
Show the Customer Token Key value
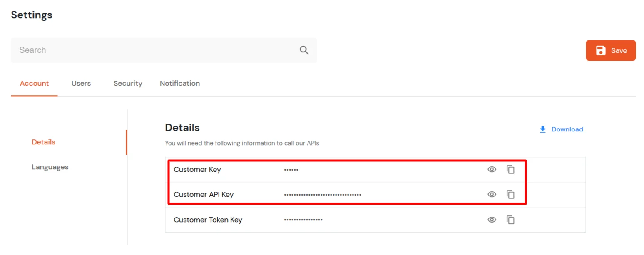(x=492, y=220)
